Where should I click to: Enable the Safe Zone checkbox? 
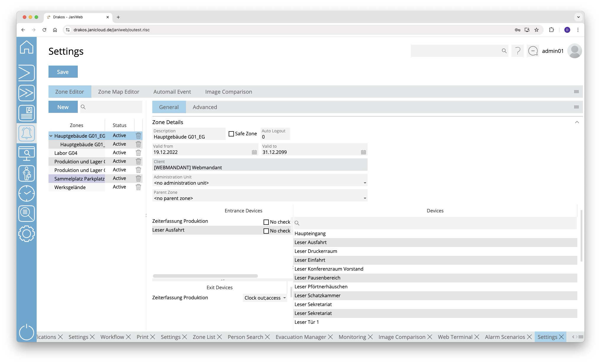click(x=231, y=134)
